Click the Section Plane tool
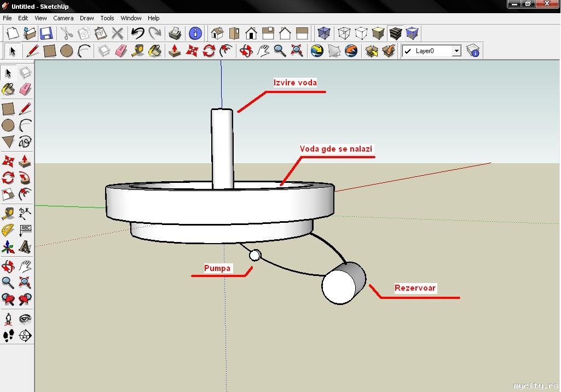 tap(25, 336)
